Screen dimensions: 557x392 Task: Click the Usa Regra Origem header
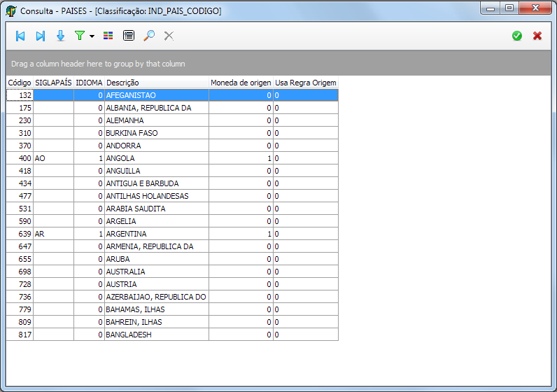click(x=305, y=83)
